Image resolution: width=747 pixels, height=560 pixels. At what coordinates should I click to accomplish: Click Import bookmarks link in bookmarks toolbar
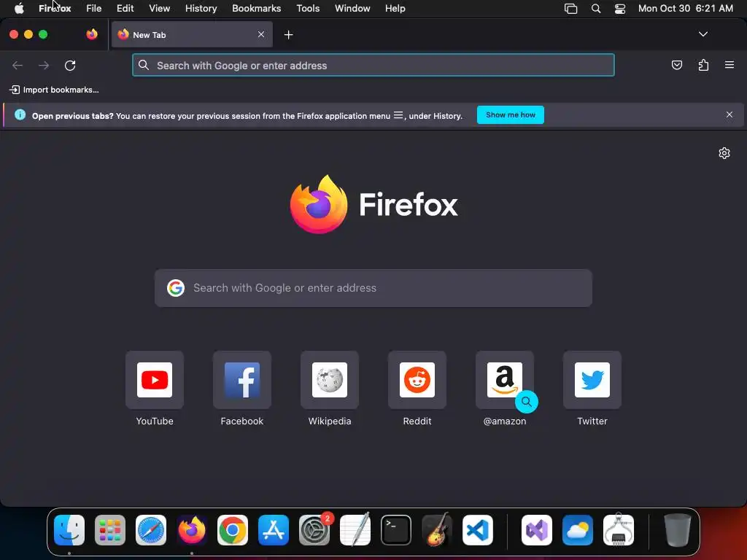click(x=54, y=90)
